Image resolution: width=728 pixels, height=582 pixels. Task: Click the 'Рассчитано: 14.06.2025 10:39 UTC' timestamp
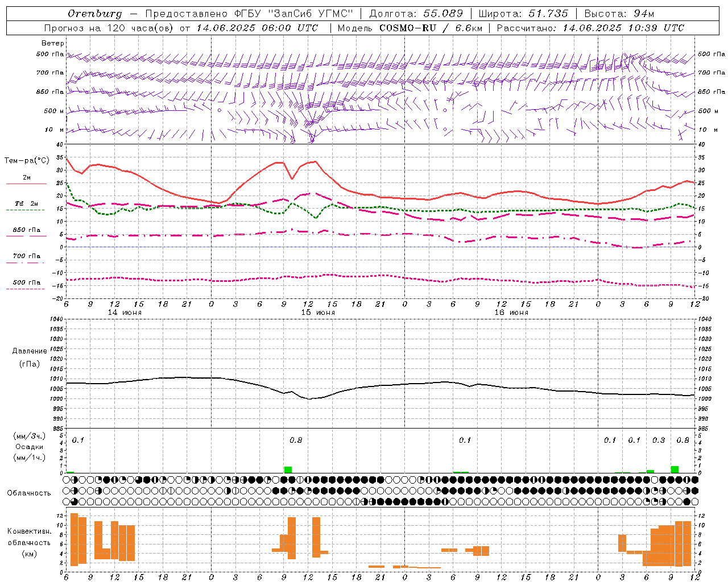pos(590,28)
